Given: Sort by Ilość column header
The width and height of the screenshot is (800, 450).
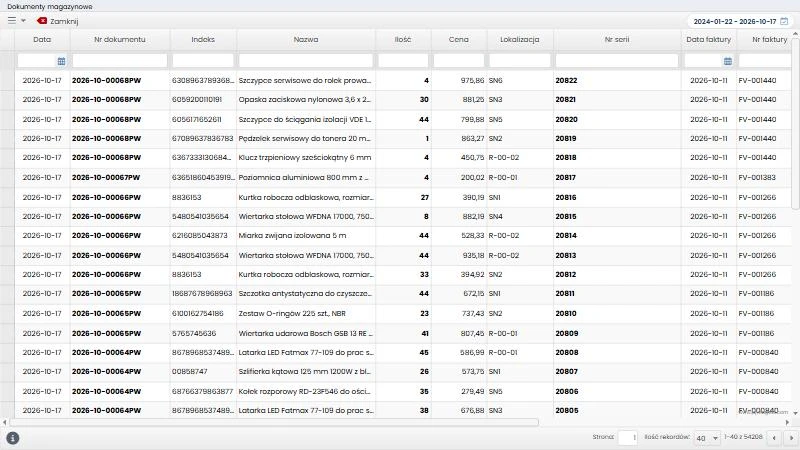Looking at the screenshot, I should (x=403, y=39).
